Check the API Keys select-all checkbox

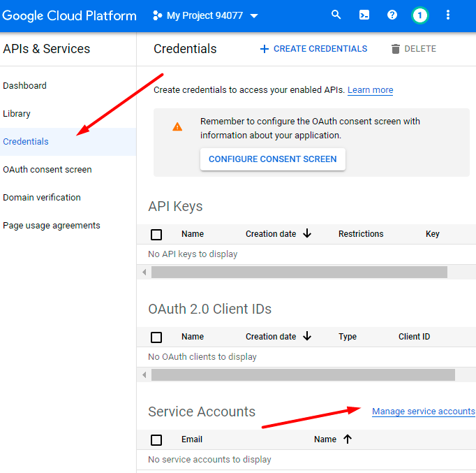click(156, 235)
